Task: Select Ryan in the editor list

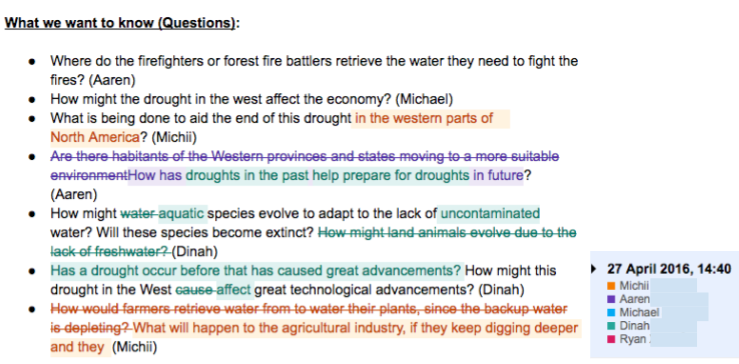Action: pyautogui.click(x=632, y=339)
